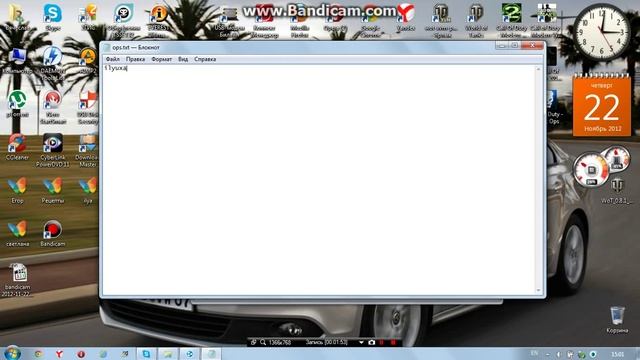Open the Справка menu in Notepad
Screen dimensions: 640x360
pyautogui.click(x=205, y=59)
